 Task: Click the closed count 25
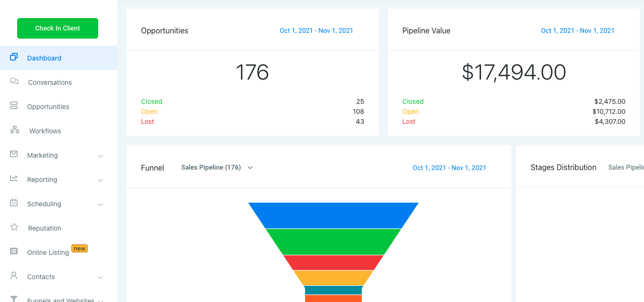[360, 101]
